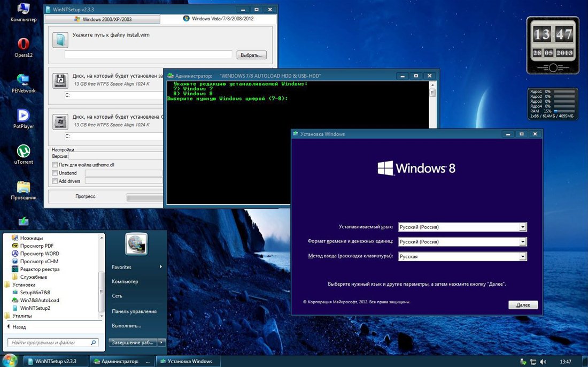588x367 pixels.
Task: Click the Далее button in Windows setup
Action: tap(523, 305)
